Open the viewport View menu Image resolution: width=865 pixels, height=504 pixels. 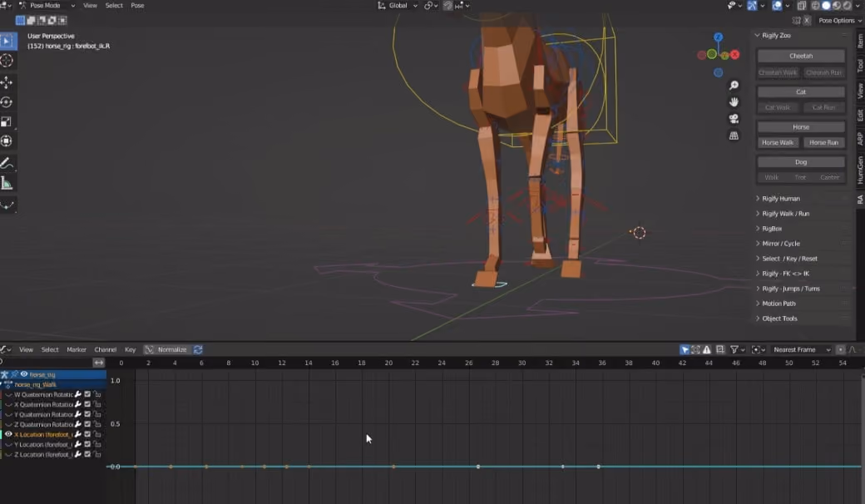[x=90, y=6]
